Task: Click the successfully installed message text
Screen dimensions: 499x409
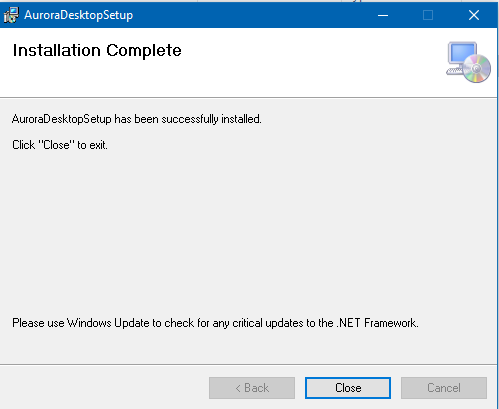Action: pos(137,119)
